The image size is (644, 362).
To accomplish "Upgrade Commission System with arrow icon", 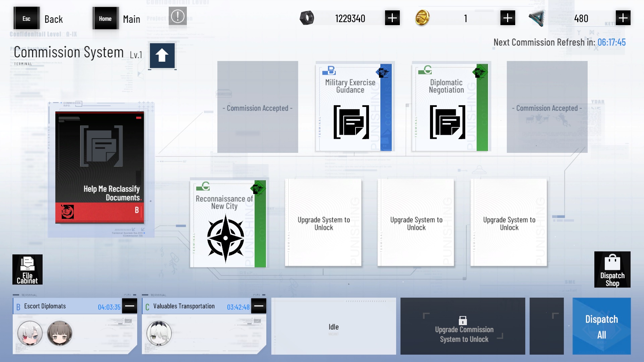I will click(162, 56).
